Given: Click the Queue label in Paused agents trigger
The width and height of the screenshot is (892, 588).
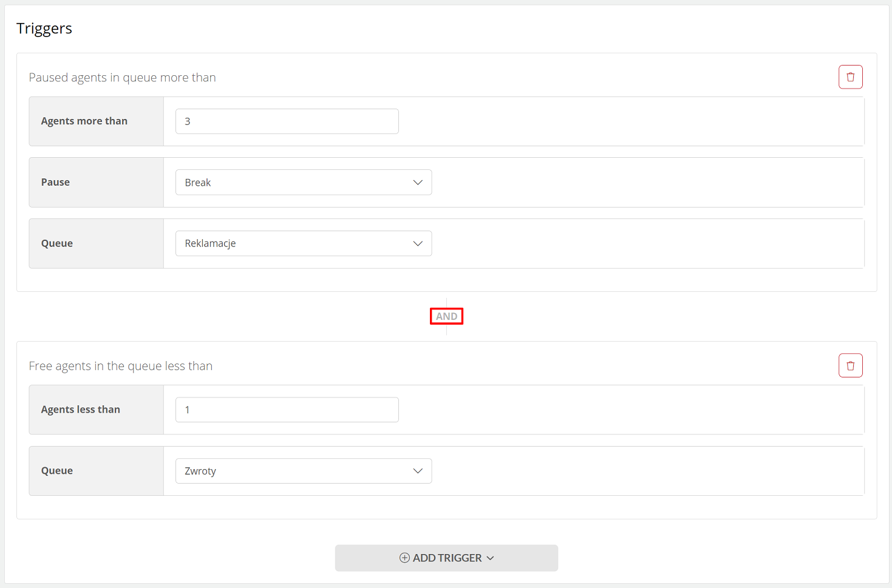Looking at the screenshot, I should [x=57, y=243].
